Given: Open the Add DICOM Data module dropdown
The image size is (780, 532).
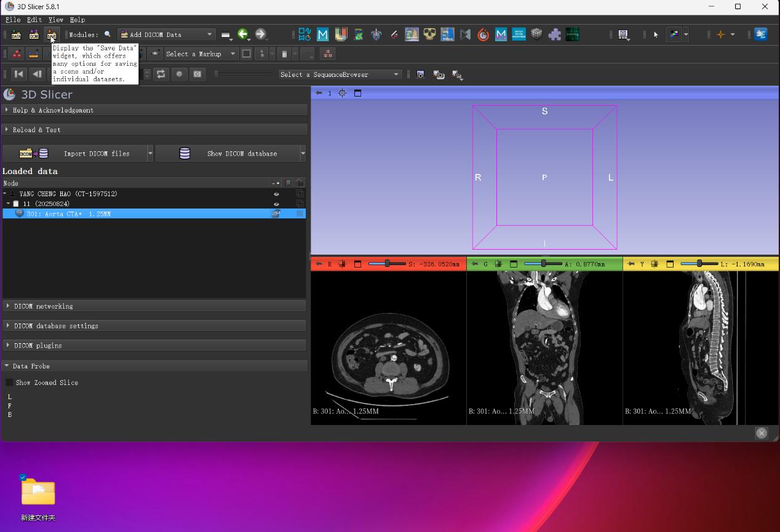Looking at the screenshot, I should coord(166,34).
